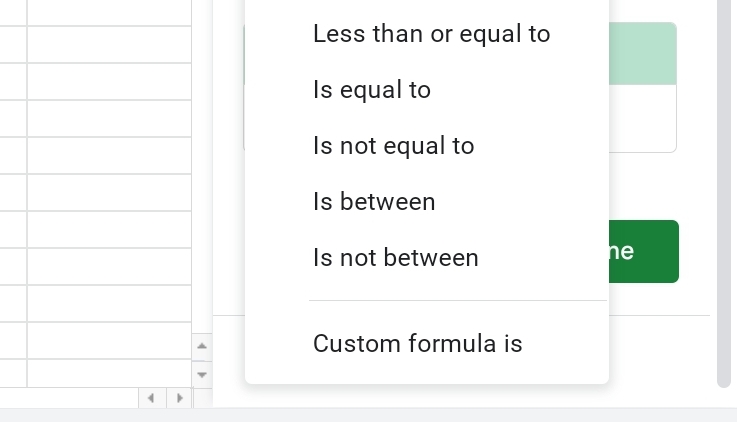Image resolution: width=737 pixels, height=422 pixels.
Task: Select "Custom formula is" option
Action: coord(417,344)
